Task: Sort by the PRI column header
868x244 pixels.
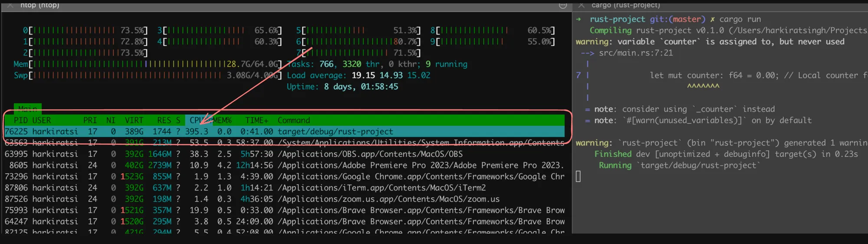Action: 90,120
